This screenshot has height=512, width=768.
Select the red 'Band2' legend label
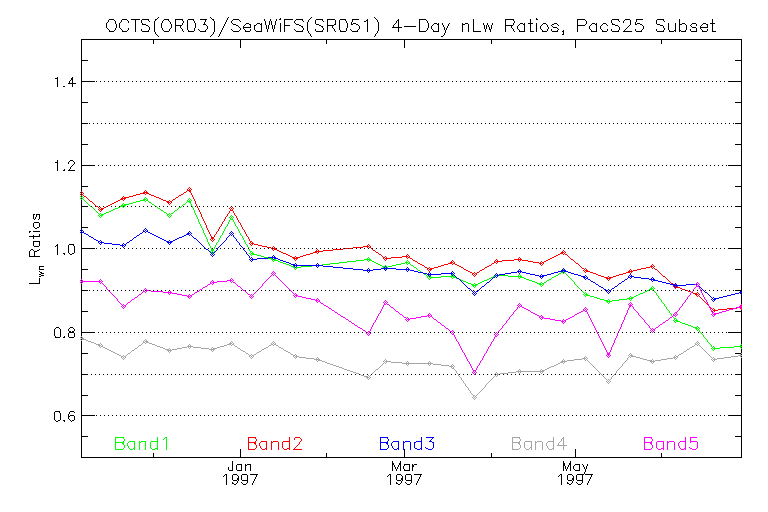(x=275, y=444)
